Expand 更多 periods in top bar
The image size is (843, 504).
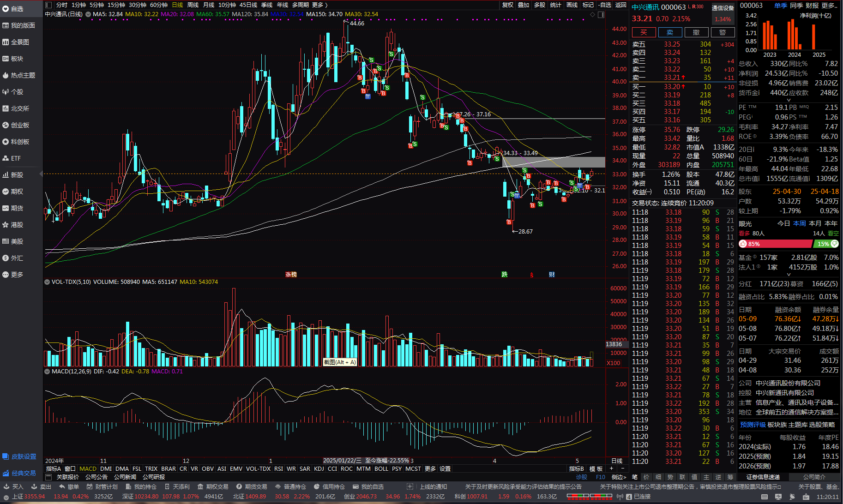tap(319, 5)
